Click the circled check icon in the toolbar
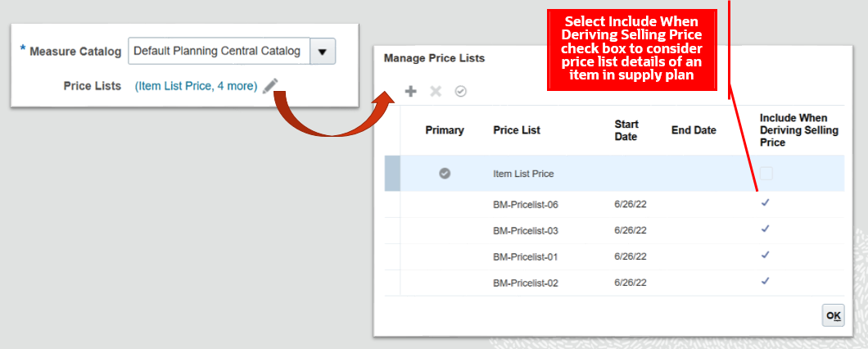 [x=460, y=91]
